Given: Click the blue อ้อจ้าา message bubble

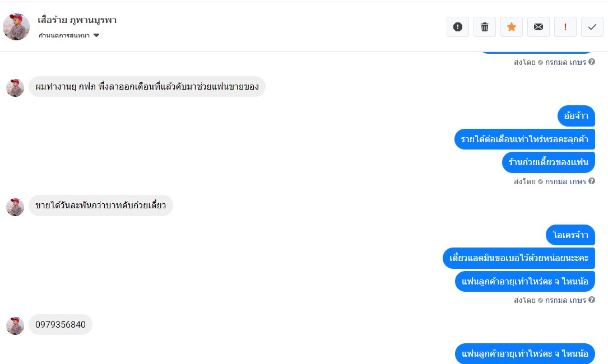Looking at the screenshot, I should 576,116.
